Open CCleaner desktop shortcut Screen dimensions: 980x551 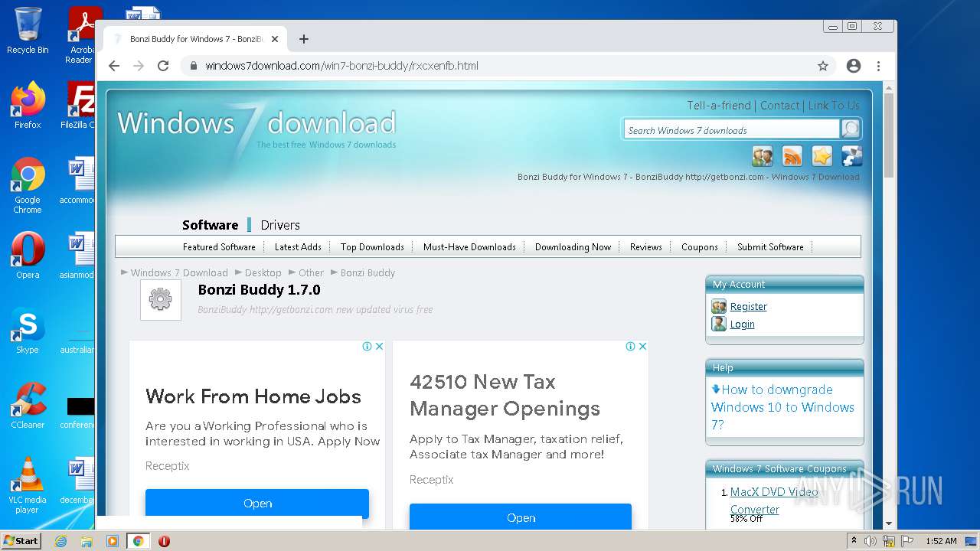pos(28,406)
